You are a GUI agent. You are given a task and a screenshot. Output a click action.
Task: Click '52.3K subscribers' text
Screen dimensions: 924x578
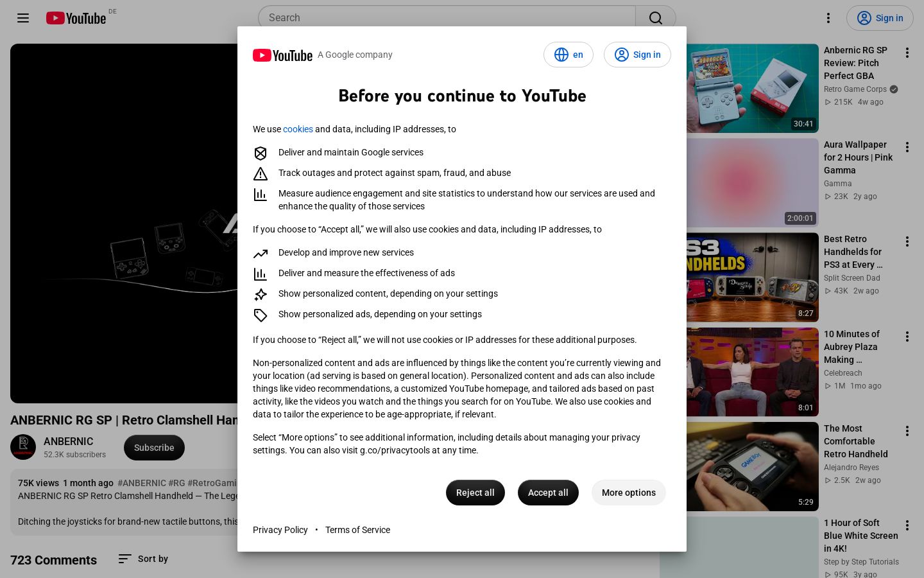pos(74,455)
